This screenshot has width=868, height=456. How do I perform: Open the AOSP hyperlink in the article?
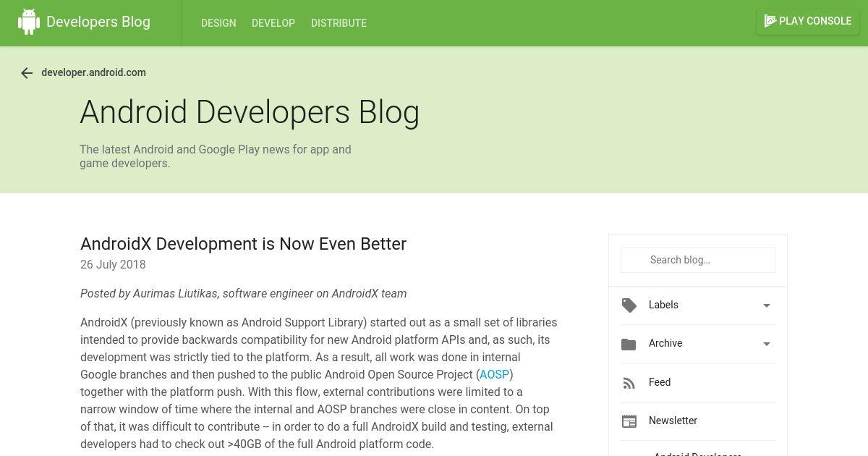(x=495, y=374)
